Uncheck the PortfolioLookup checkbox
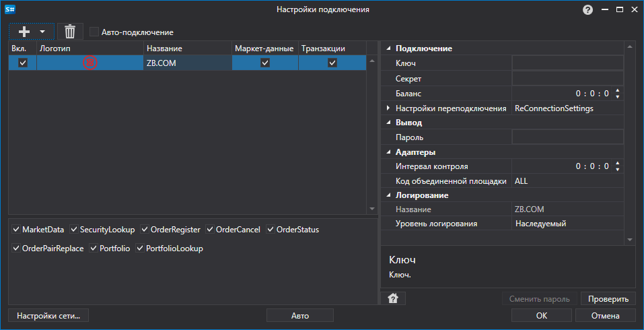 click(x=140, y=249)
